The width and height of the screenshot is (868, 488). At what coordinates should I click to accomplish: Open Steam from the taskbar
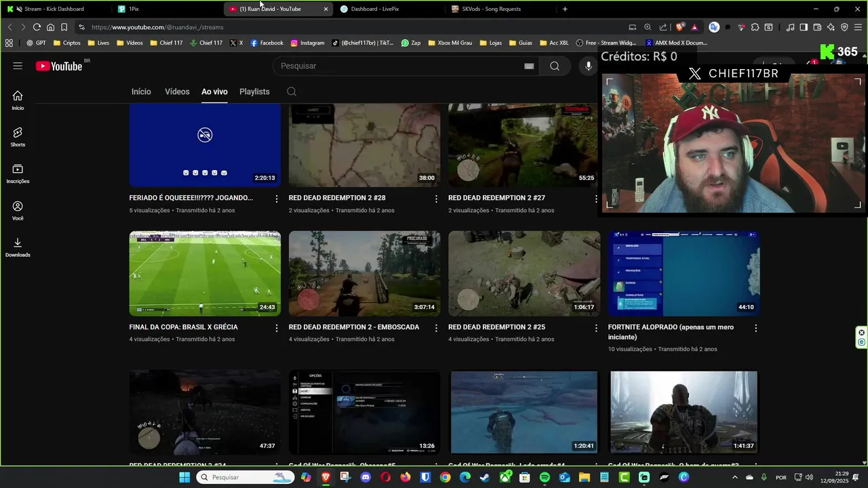click(484, 477)
